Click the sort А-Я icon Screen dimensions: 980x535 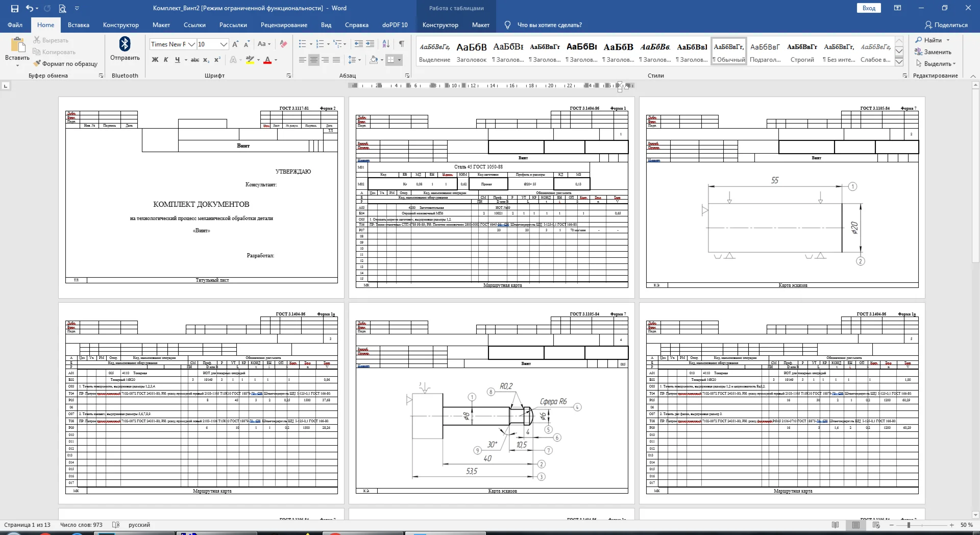click(386, 44)
